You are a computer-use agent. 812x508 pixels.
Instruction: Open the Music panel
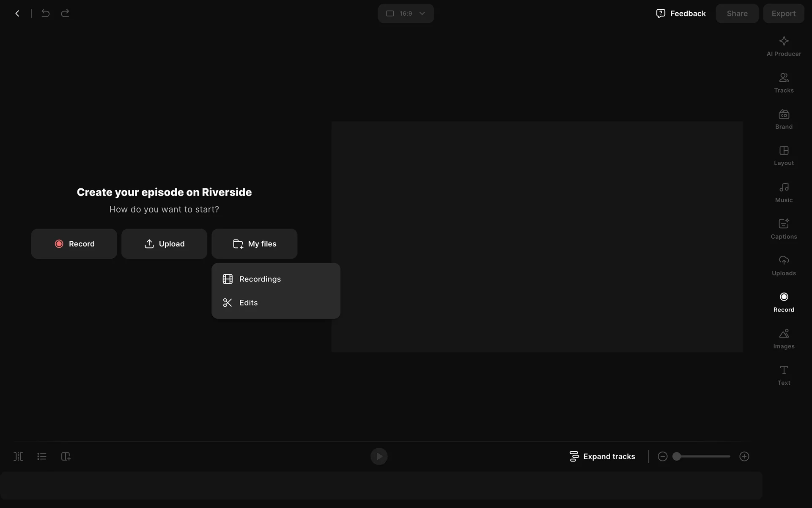[x=784, y=193]
